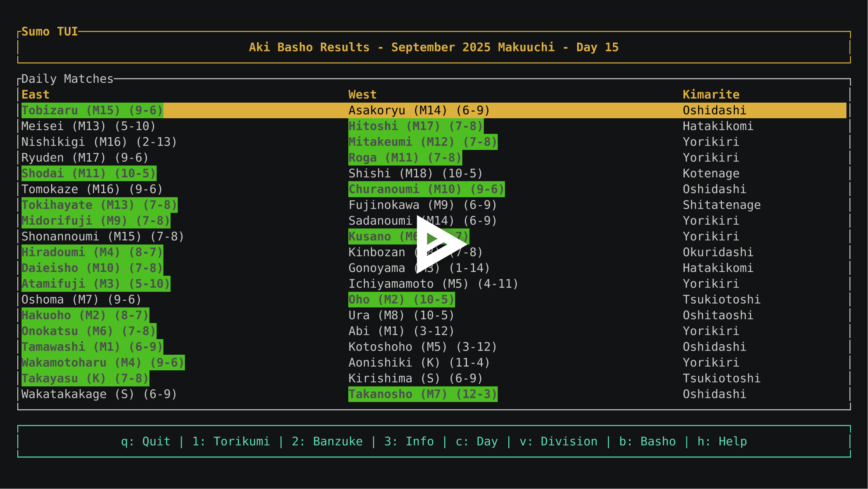Screen dimensions: 868x489
Task: Click the West column header
Action: (x=362, y=94)
